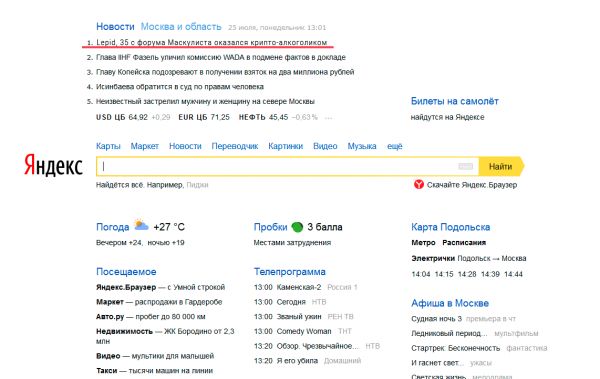Select the 14:04 train time

421,274
